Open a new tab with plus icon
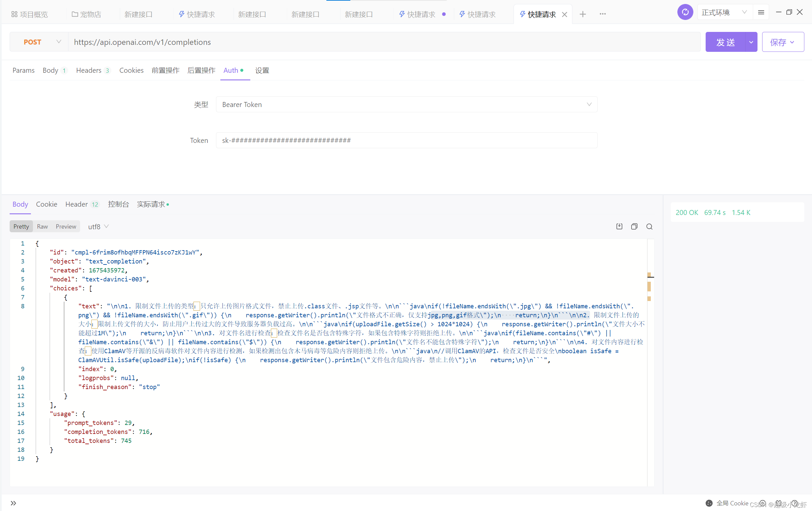The image size is (812, 511). (583, 14)
